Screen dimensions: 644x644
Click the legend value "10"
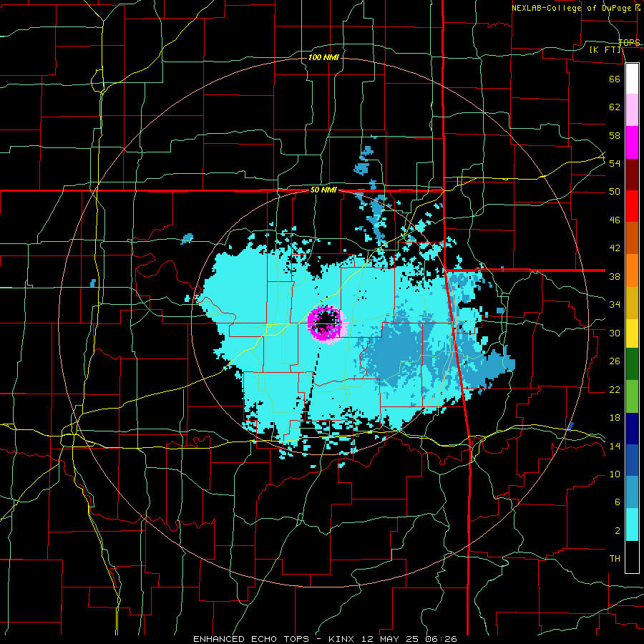(615, 474)
